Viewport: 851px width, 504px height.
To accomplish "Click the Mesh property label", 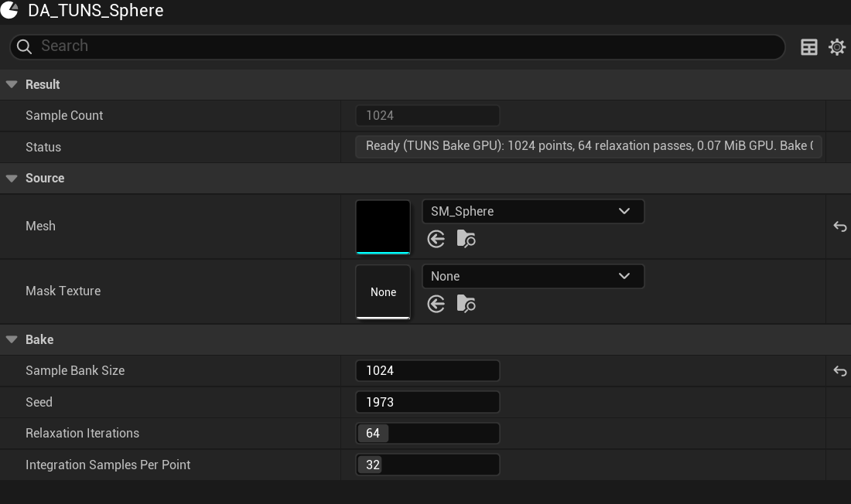I will [41, 226].
